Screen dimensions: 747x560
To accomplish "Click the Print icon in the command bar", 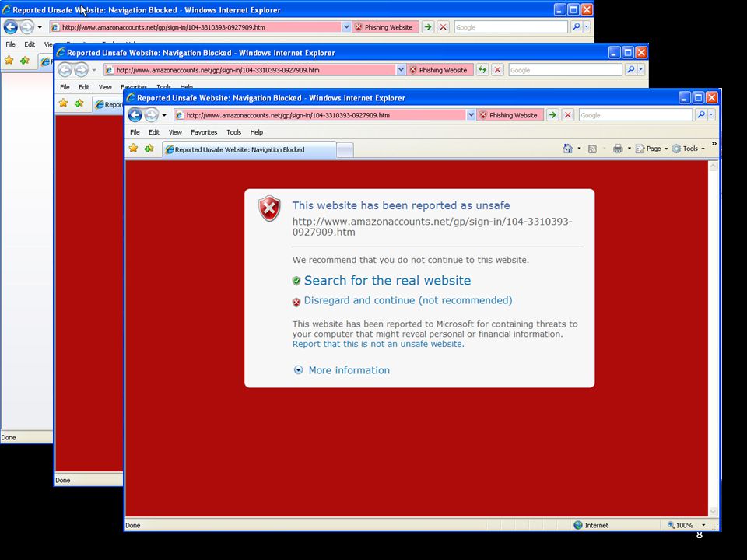I will click(x=618, y=149).
